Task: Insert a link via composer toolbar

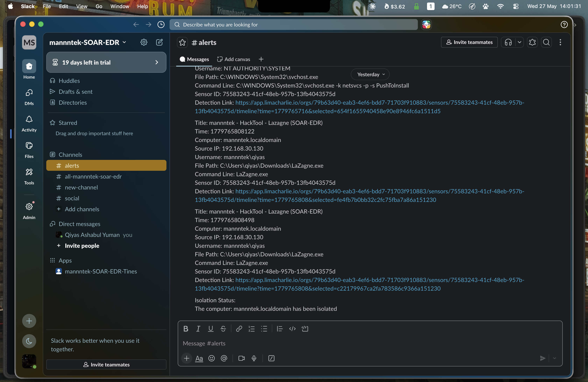Action: point(239,329)
